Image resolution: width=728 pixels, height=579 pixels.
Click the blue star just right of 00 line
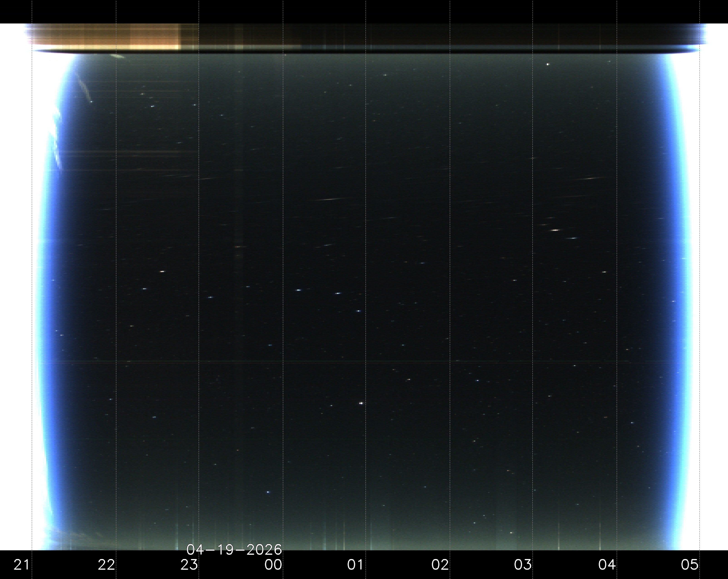pyautogui.click(x=299, y=290)
